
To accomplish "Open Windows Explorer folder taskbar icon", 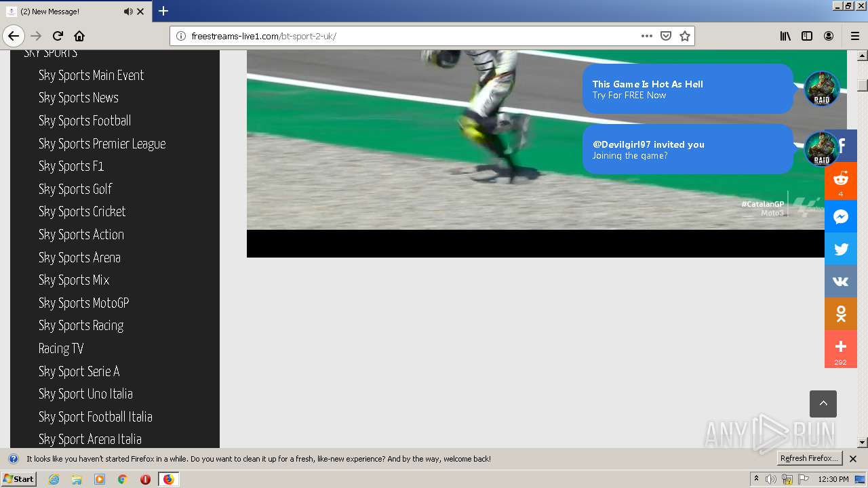I will point(77,479).
